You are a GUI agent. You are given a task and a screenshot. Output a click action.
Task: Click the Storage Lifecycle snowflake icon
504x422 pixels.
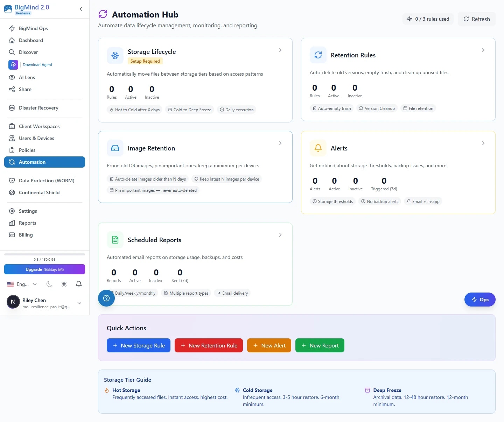pos(115,56)
